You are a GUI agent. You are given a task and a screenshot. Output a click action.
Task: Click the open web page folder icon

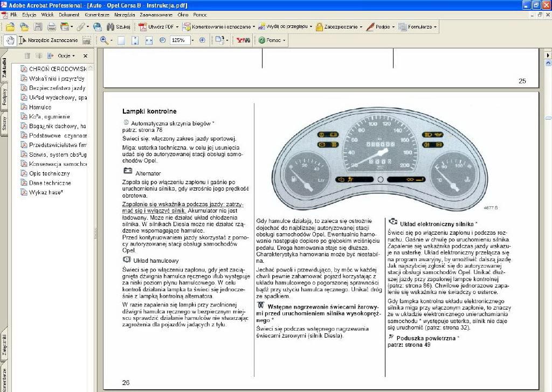point(24,27)
